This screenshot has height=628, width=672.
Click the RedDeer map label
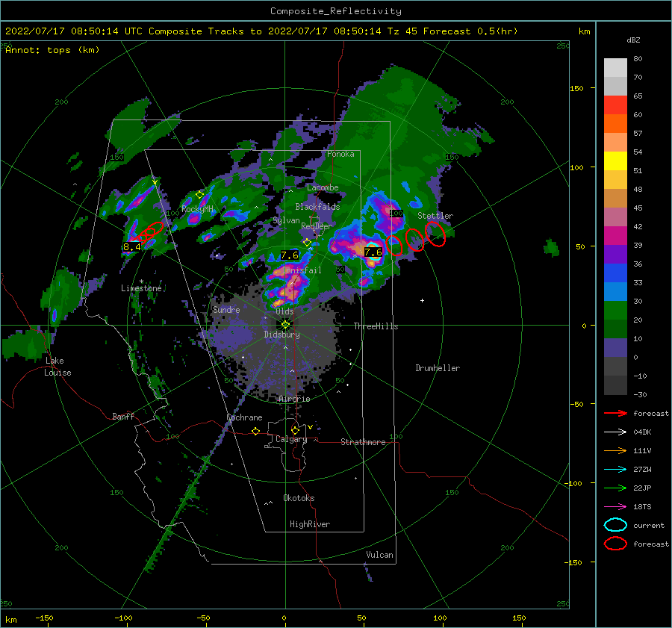317,226
